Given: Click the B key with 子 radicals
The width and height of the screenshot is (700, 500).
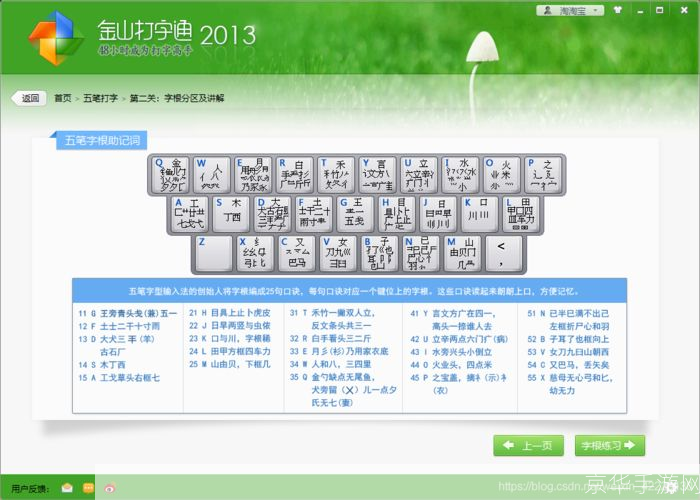Looking at the screenshot, I should click(x=379, y=253).
